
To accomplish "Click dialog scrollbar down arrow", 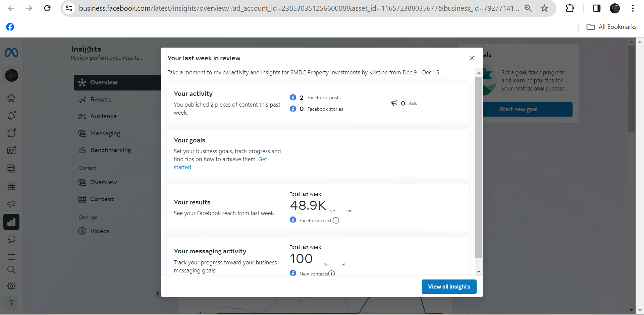I will pyautogui.click(x=479, y=272).
